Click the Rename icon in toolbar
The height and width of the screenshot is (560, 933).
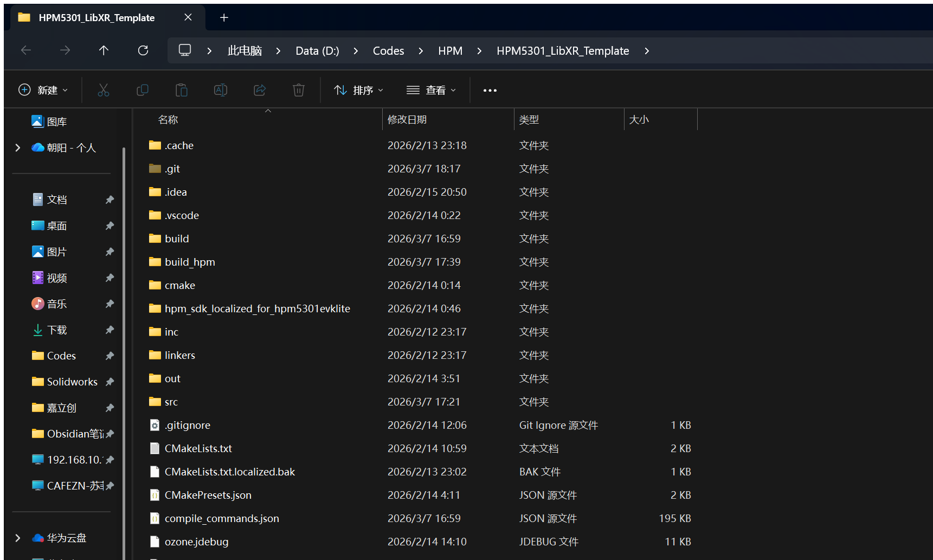point(221,90)
